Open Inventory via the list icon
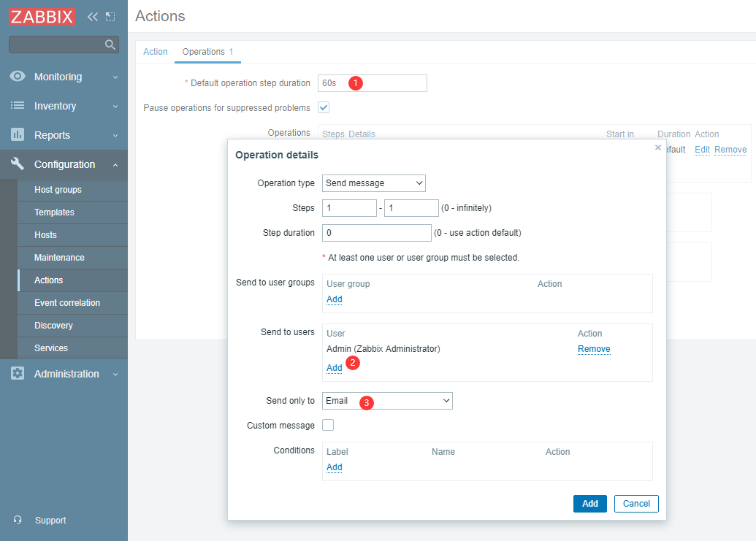 tap(18, 106)
